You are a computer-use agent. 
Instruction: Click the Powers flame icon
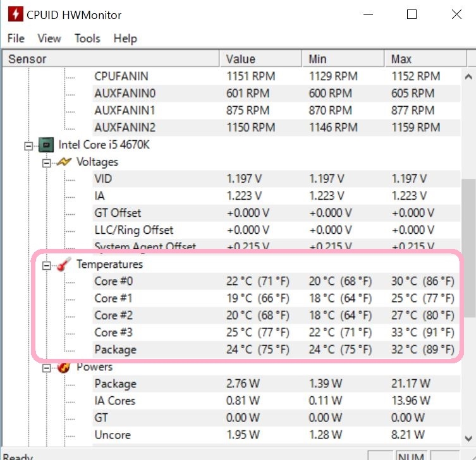(x=64, y=367)
